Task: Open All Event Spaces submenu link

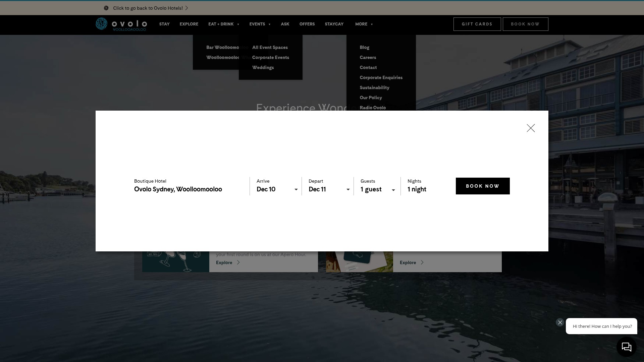Action: pyautogui.click(x=270, y=48)
